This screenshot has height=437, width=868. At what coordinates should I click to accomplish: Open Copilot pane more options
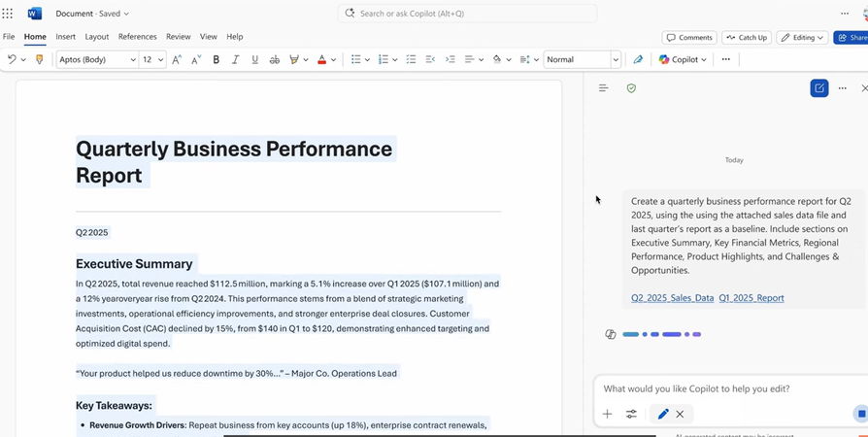point(843,88)
